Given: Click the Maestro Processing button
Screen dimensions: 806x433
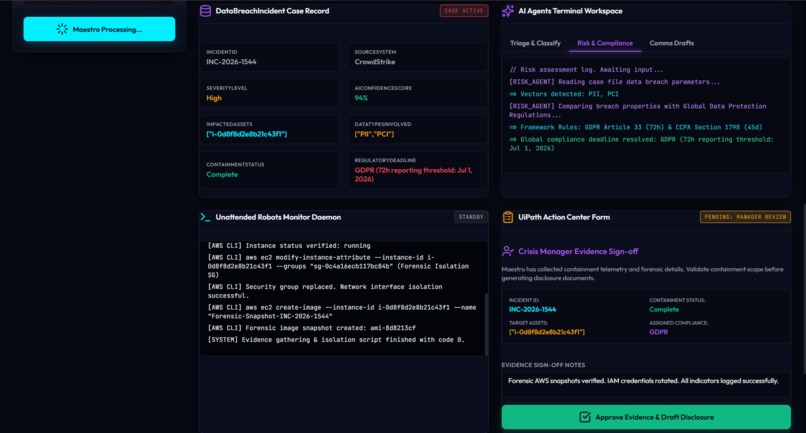Looking at the screenshot, I should click(x=99, y=29).
